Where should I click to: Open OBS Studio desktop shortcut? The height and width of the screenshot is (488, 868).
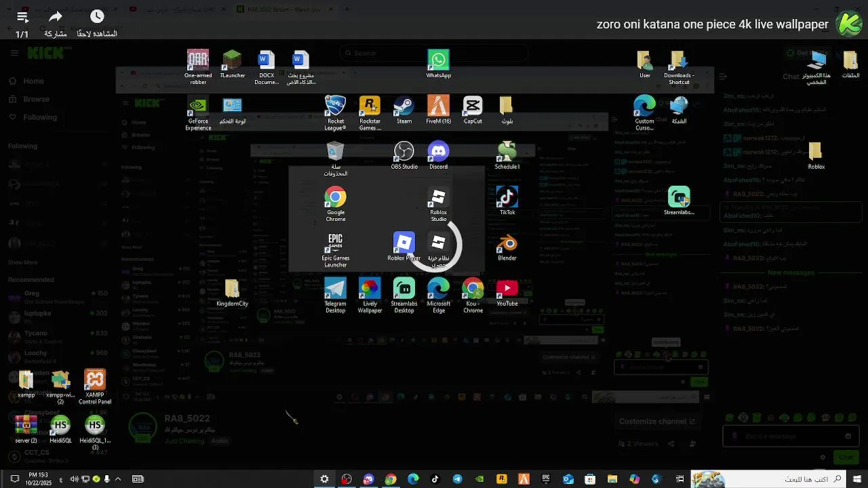(x=404, y=155)
